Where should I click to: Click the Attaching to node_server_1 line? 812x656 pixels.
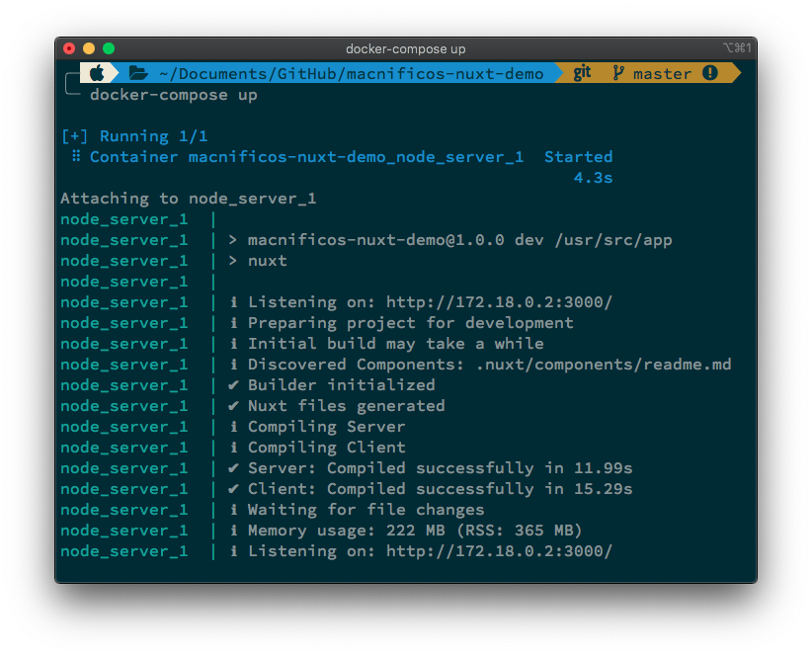(x=189, y=199)
